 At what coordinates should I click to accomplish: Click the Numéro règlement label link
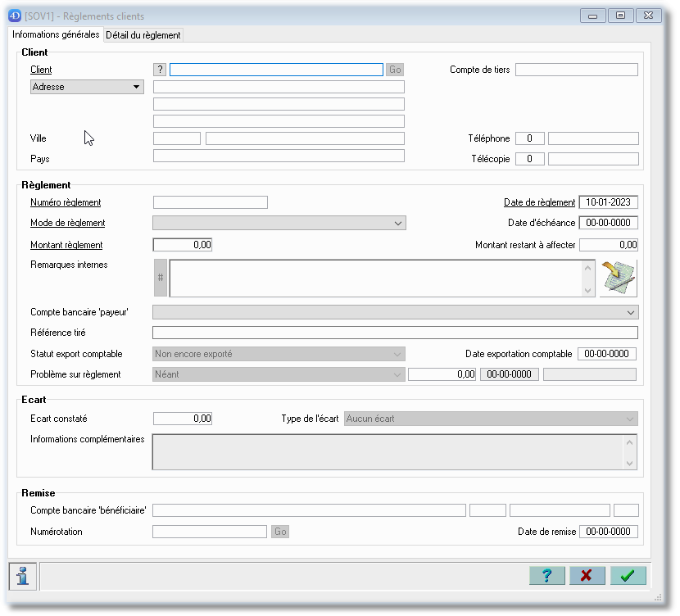coord(66,202)
